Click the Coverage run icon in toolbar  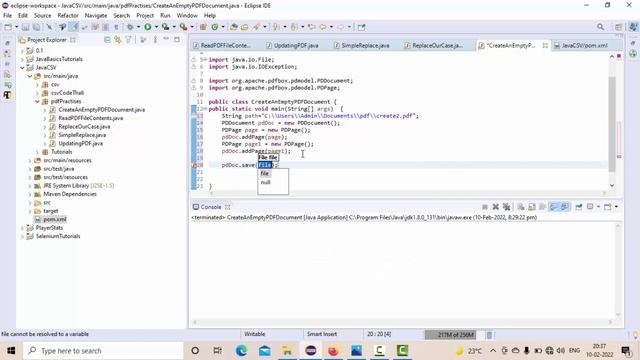165,27
